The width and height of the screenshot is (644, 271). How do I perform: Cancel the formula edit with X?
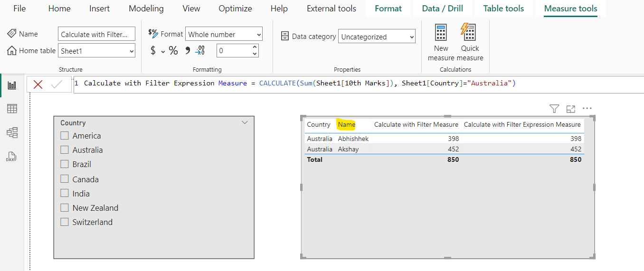pyautogui.click(x=38, y=84)
